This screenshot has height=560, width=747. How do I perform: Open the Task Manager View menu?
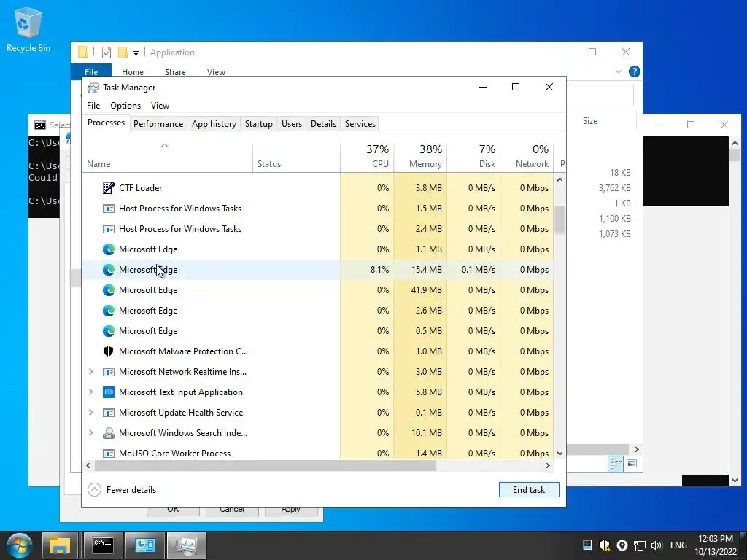pos(160,106)
